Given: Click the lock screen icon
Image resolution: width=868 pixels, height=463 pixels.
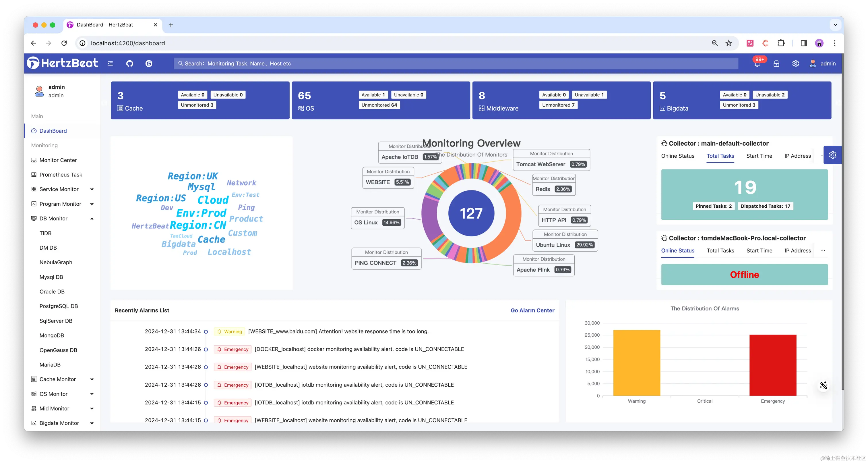Looking at the screenshot, I should click(x=776, y=63).
